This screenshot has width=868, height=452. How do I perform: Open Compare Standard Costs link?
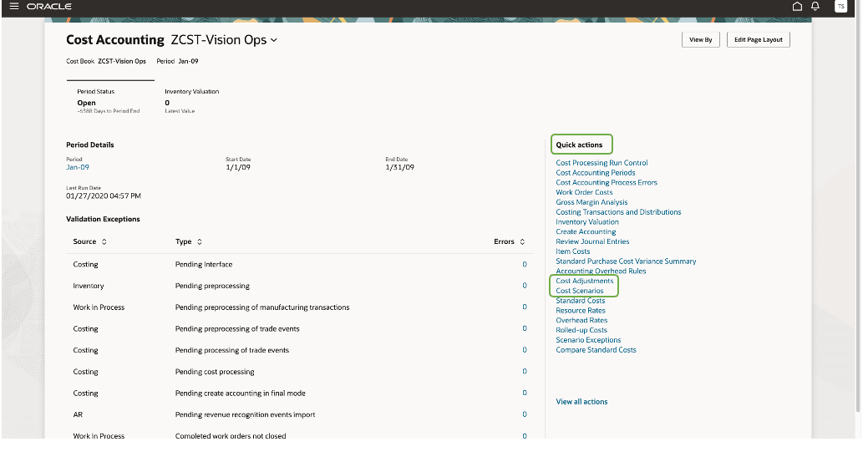[x=596, y=350]
